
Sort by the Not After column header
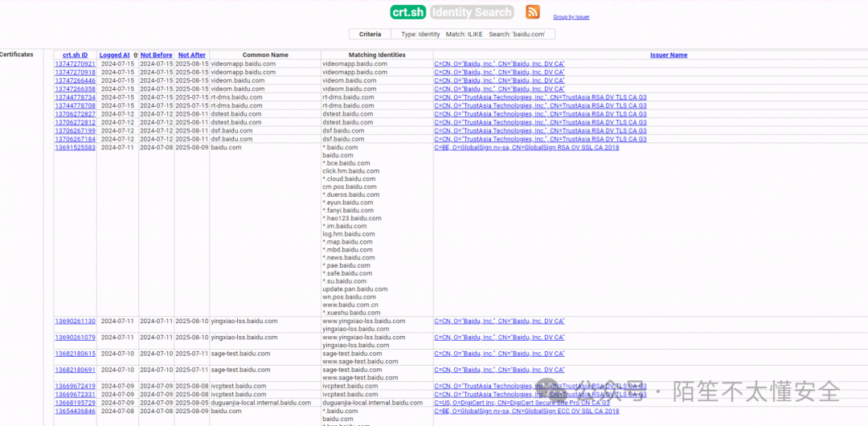tap(192, 55)
